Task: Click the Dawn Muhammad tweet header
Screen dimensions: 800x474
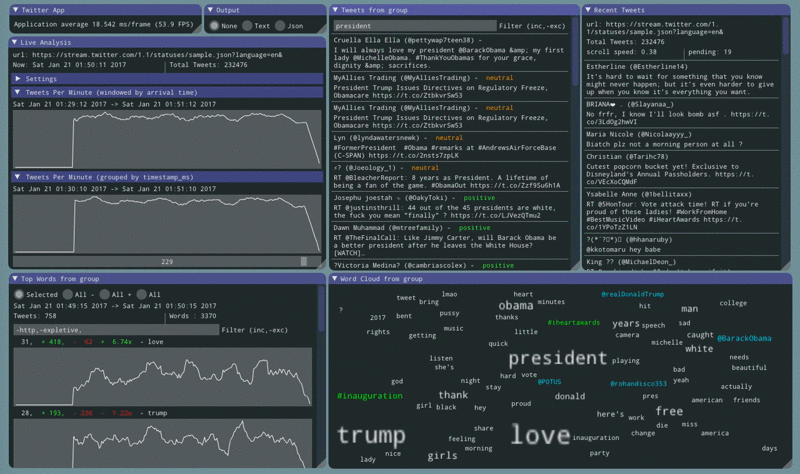Action: pyautogui.click(x=412, y=228)
